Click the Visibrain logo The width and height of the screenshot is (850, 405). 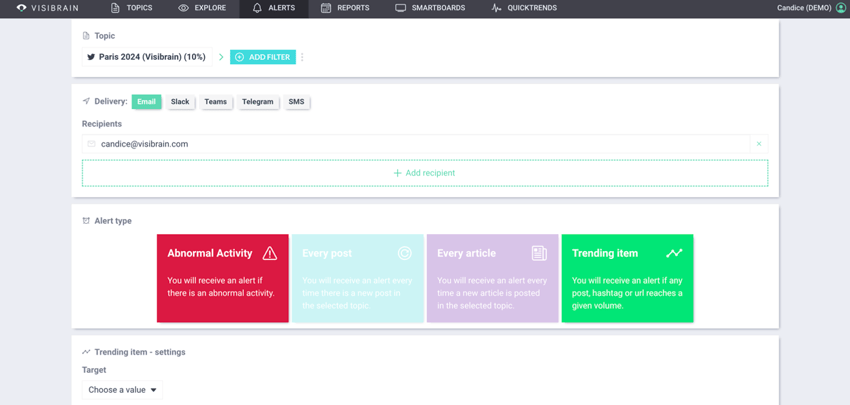[47, 8]
